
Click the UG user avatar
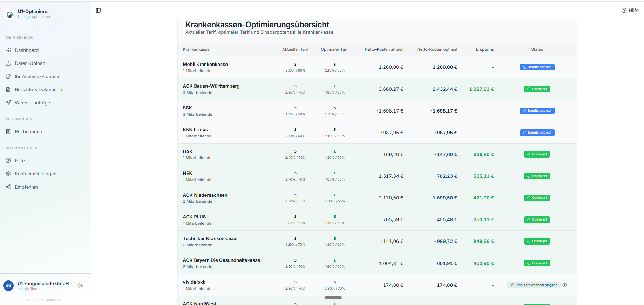[8, 286]
